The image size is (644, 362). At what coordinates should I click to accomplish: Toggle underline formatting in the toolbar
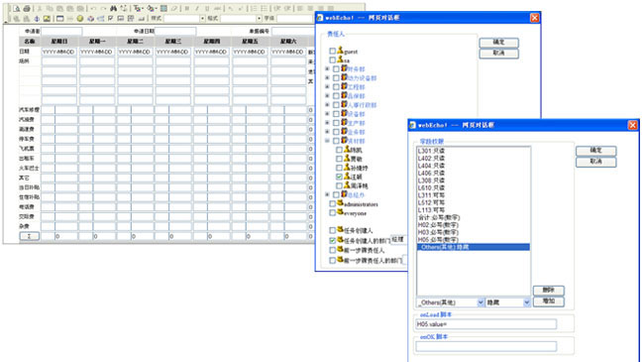pos(207,8)
